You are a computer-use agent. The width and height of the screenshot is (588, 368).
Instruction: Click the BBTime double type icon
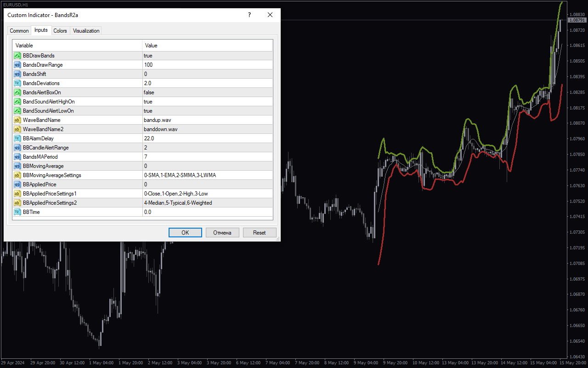(17, 212)
